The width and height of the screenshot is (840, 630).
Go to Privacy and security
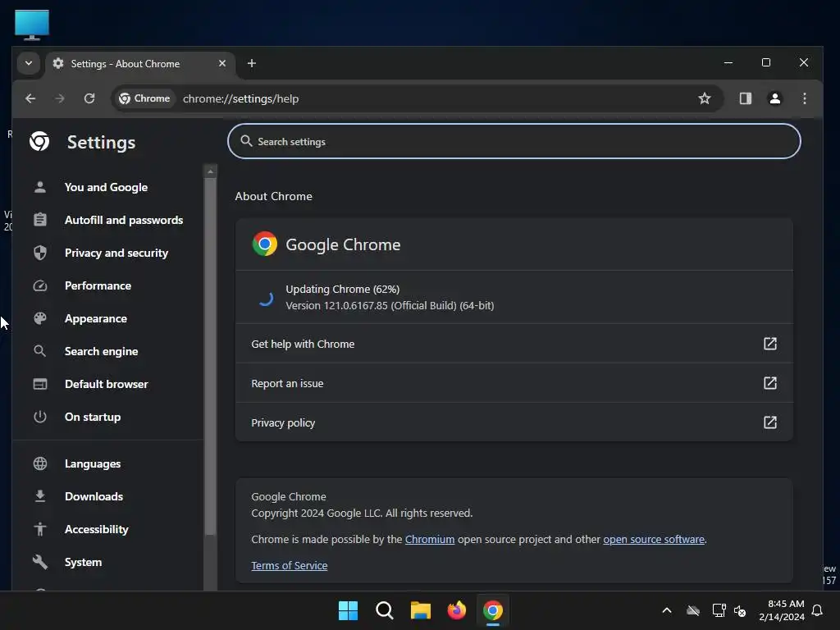116,253
